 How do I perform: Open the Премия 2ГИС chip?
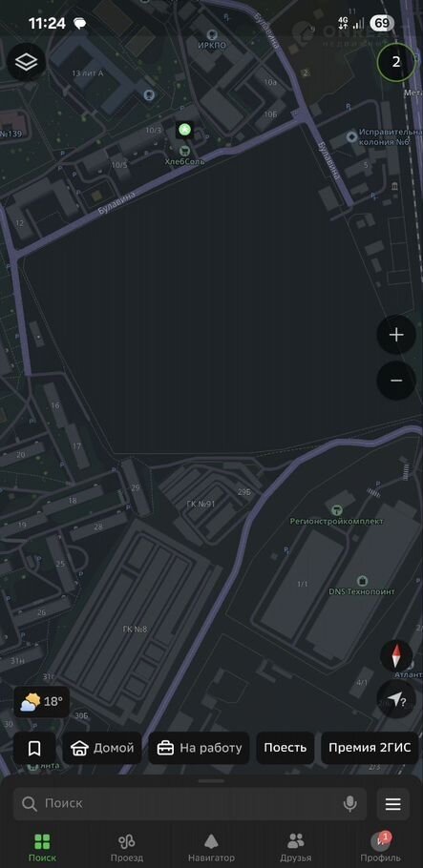tap(370, 749)
